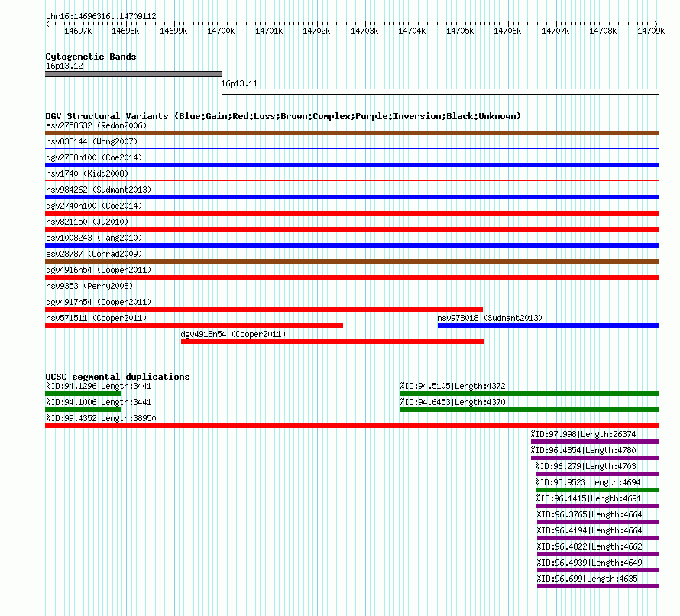Click red bar under dgv2740n100
The image size is (680, 616).
point(351,213)
